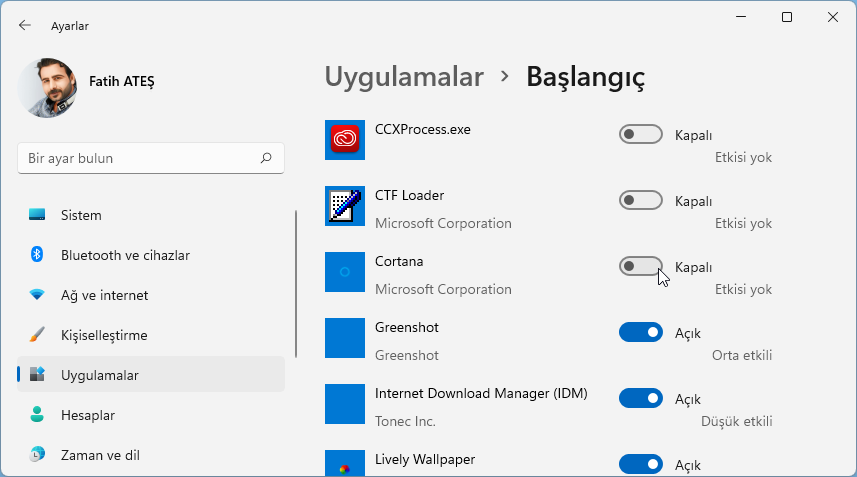Screen dimensions: 857x477
Task: Open Hesaplar settings category
Action: tap(151, 415)
